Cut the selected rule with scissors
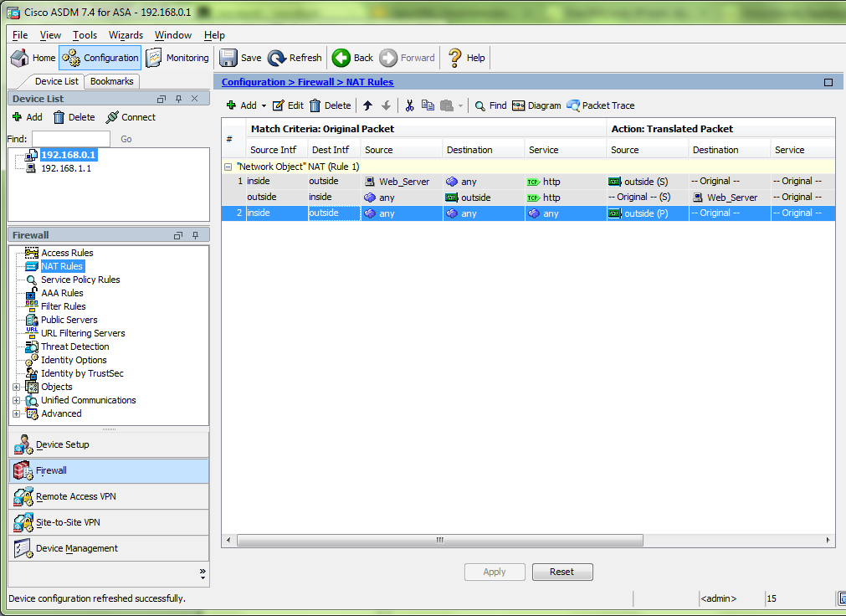 click(x=409, y=105)
